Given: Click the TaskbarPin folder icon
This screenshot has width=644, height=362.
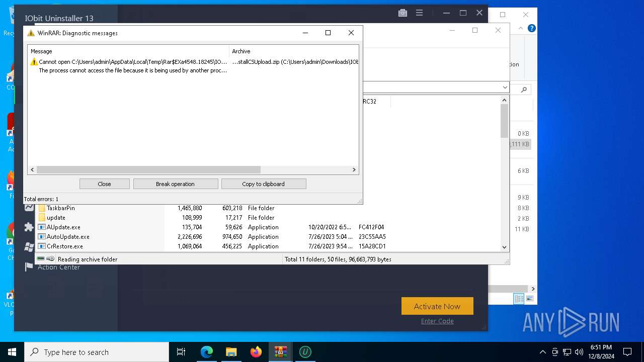Looking at the screenshot, I should coord(42,208).
